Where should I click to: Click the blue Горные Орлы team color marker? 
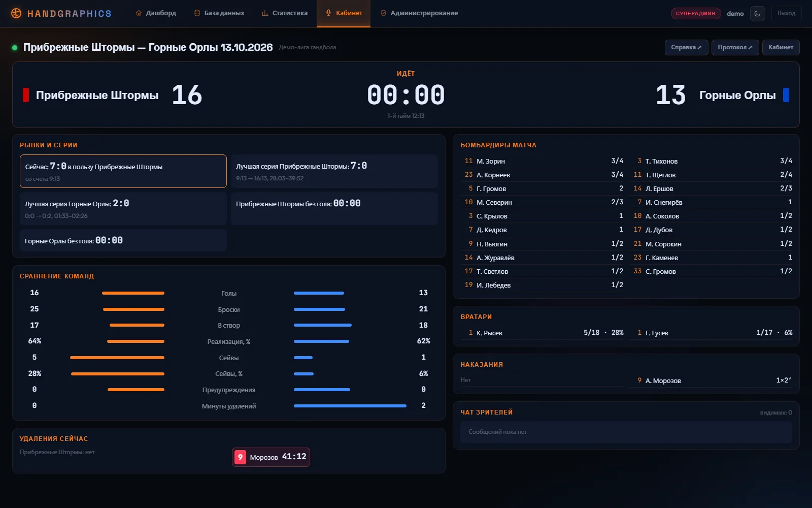pos(786,95)
